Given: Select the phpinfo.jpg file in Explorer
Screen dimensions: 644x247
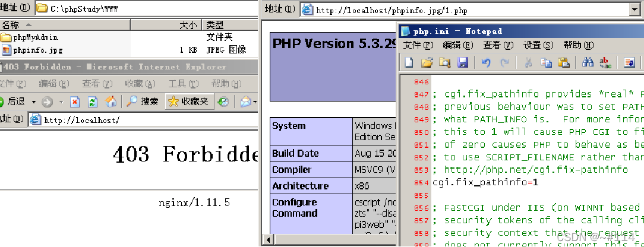Looking at the screenshot, I should pos(32,50).
